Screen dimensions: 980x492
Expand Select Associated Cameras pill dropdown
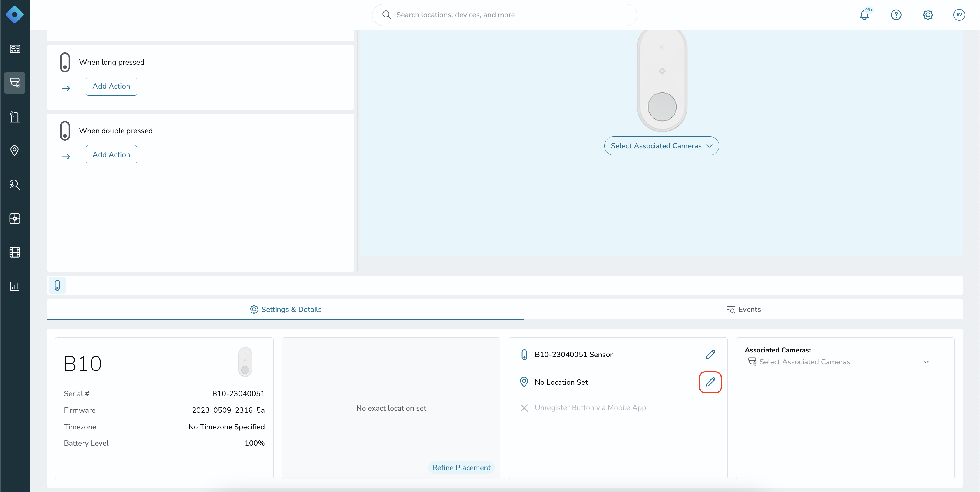click(661, 146)
